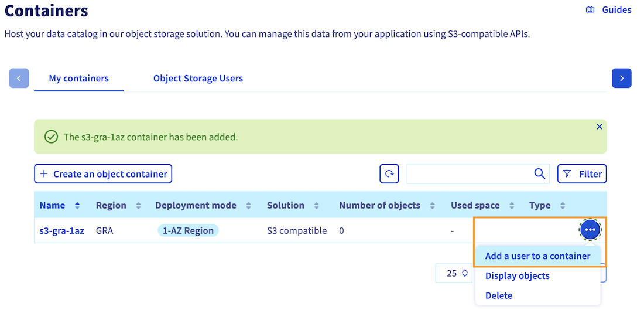Select Add a user to a container
Screen dimensions: 644x330
(x=537, y=256)
